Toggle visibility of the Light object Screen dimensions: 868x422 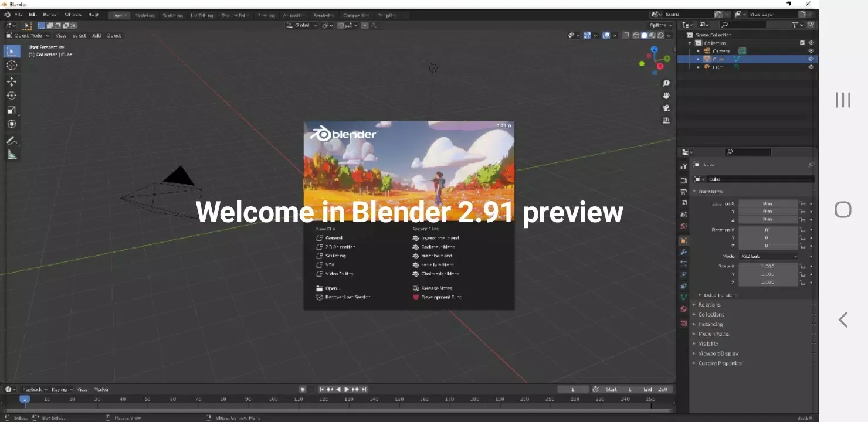tap(811, 66)
